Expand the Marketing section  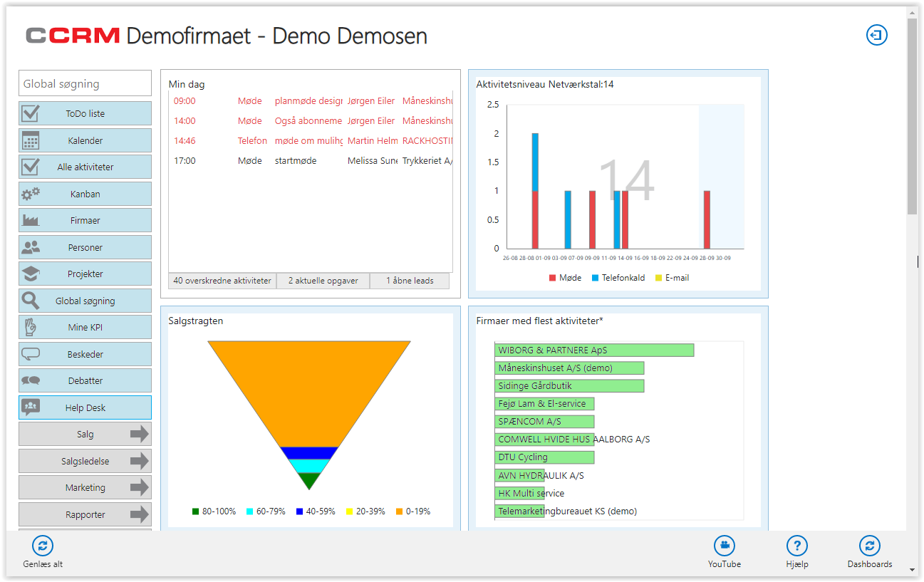(85, 487)
